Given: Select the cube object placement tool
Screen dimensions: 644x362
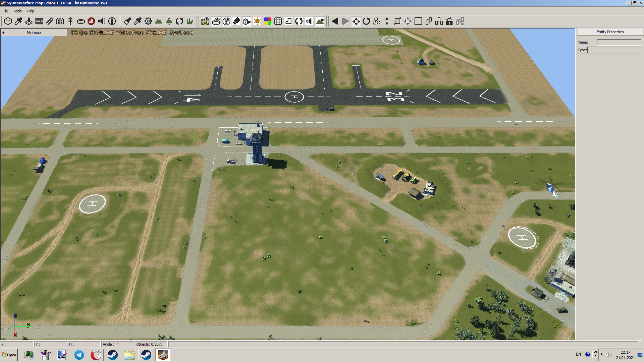Looking at the screenshot, I should pos(8,21).
